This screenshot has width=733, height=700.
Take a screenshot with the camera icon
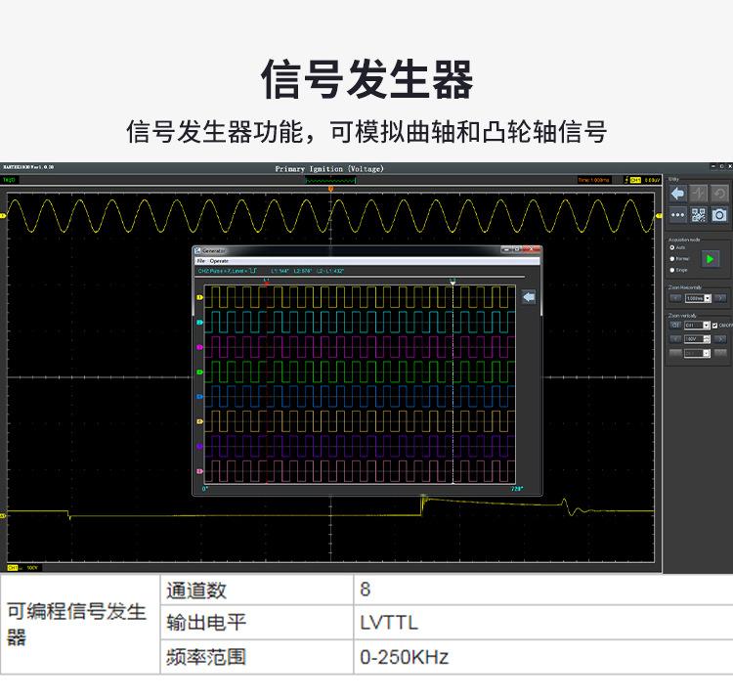pos(719,214)
